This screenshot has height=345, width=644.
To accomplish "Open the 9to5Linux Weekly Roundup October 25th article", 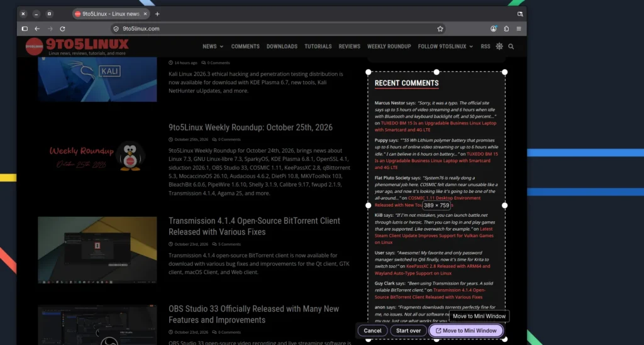I will [x=250, y=127].
